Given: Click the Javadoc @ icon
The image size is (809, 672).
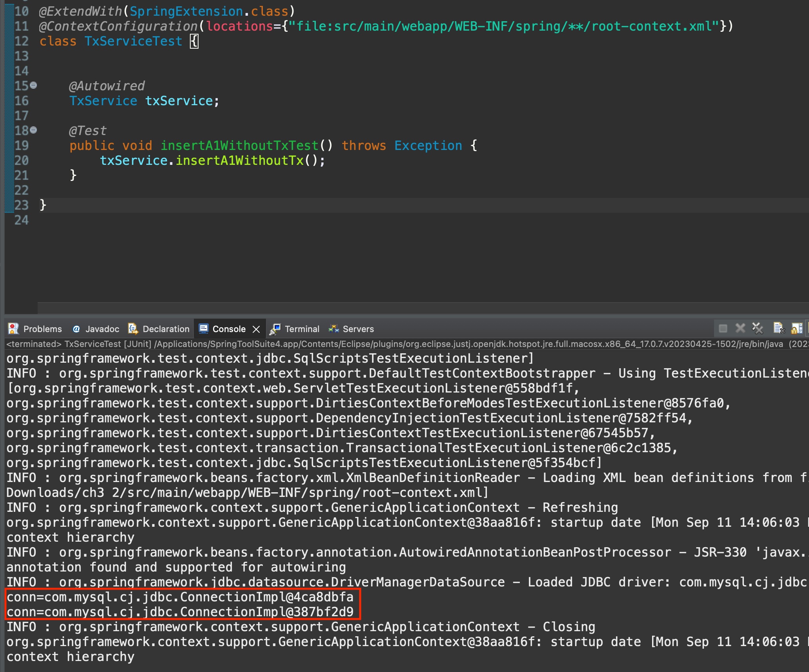Looking at the screenshot, I should (77, 329).
